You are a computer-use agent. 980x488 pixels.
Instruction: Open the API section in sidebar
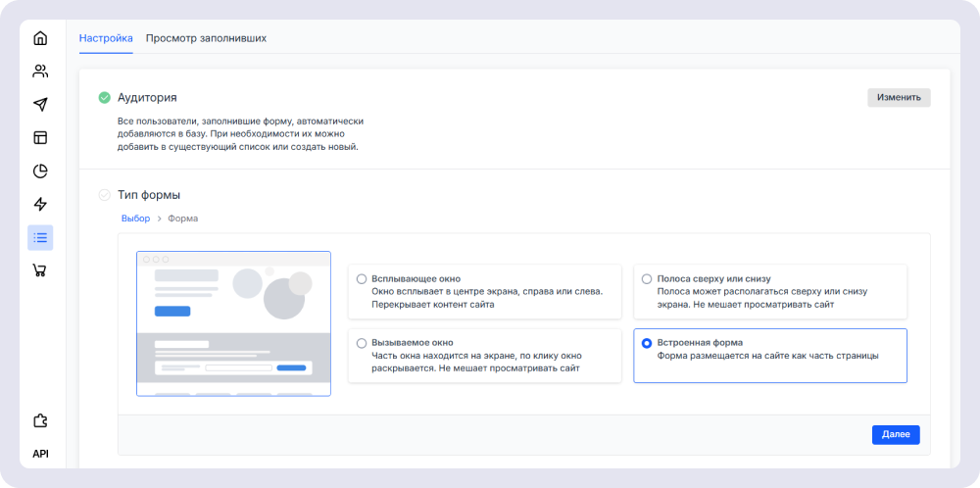pos(40,454)
